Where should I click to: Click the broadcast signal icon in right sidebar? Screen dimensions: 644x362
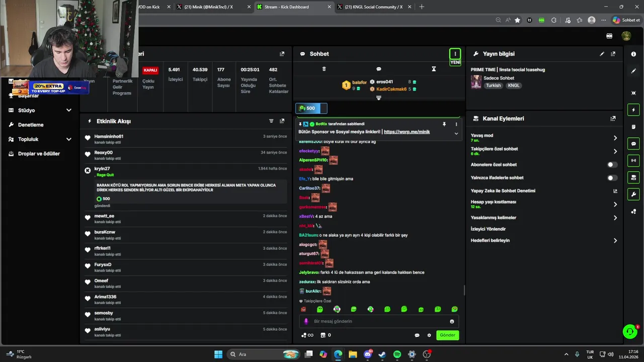[x=633, y=160]
